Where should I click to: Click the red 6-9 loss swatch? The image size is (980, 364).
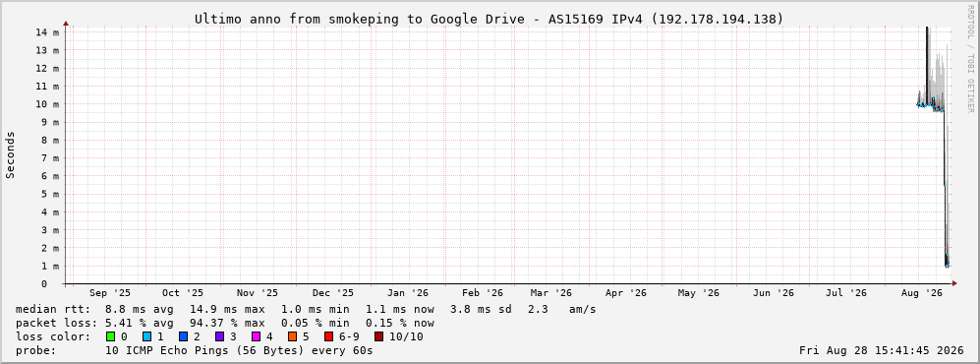[328, 337]
